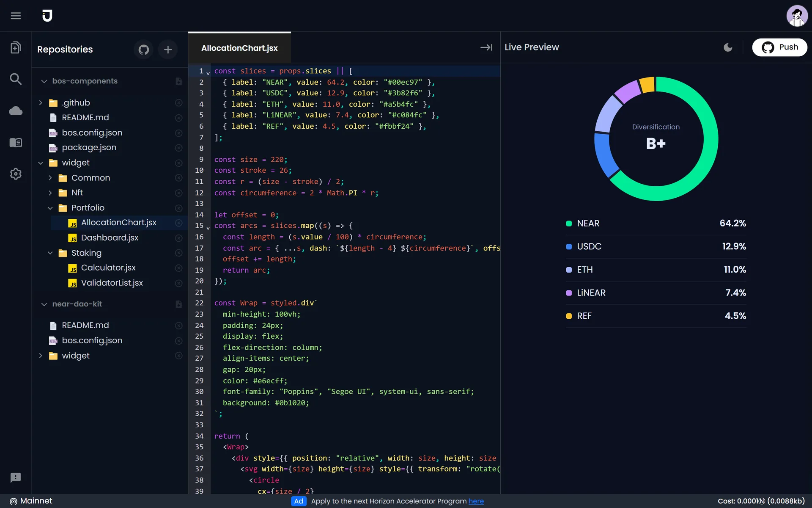This screenshot has height=508, width=812.
Task: Open Calculator.jsx file
Action: 108,268
